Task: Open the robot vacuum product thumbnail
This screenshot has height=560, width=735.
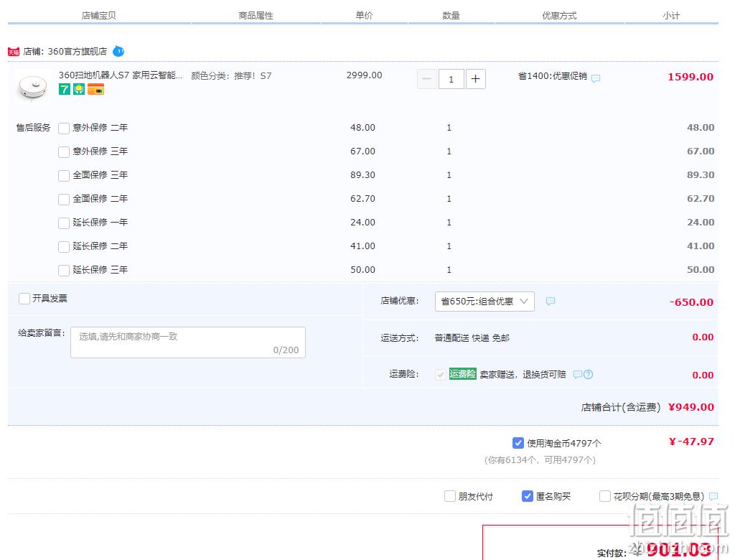Action: point(32,86)
